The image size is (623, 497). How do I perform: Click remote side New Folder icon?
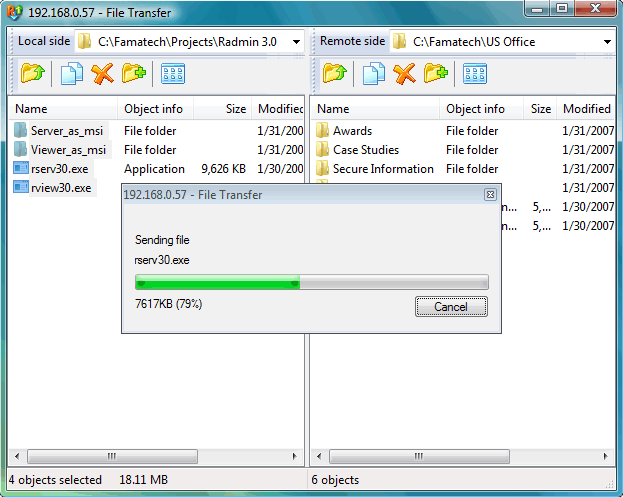click(435, 74)
